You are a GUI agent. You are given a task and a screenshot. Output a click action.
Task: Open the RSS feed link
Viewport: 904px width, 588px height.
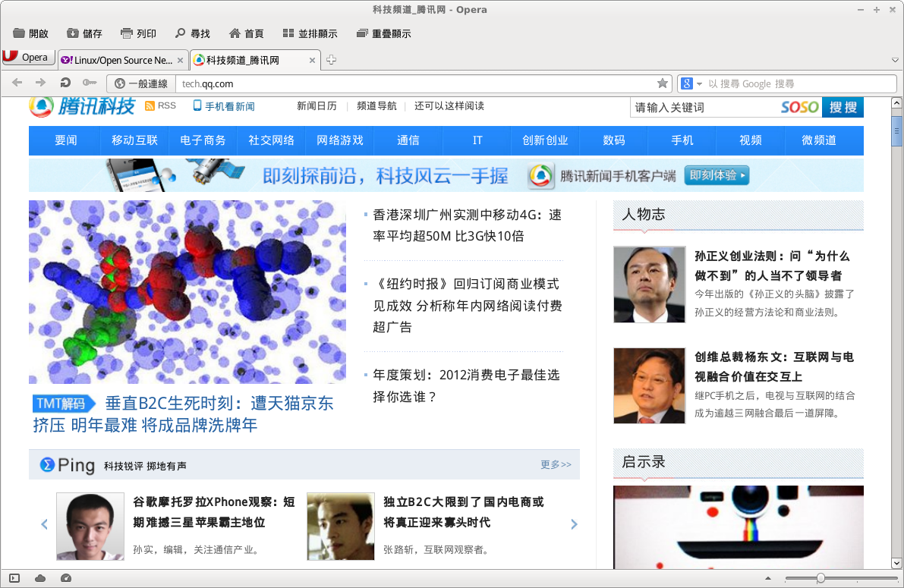(x=161, y=105)
